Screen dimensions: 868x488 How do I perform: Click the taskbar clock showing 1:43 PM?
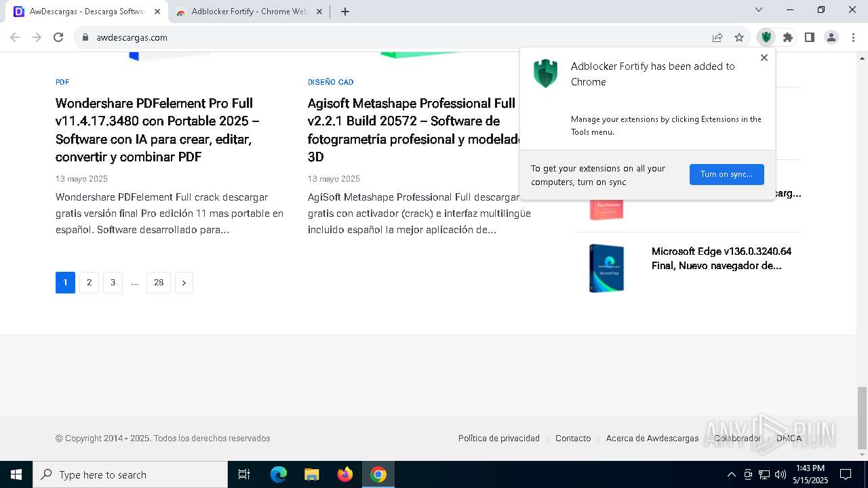[810, 468]
